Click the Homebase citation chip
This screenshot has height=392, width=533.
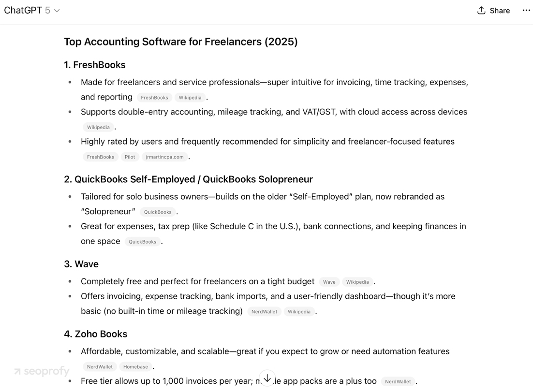click(135, 367)
